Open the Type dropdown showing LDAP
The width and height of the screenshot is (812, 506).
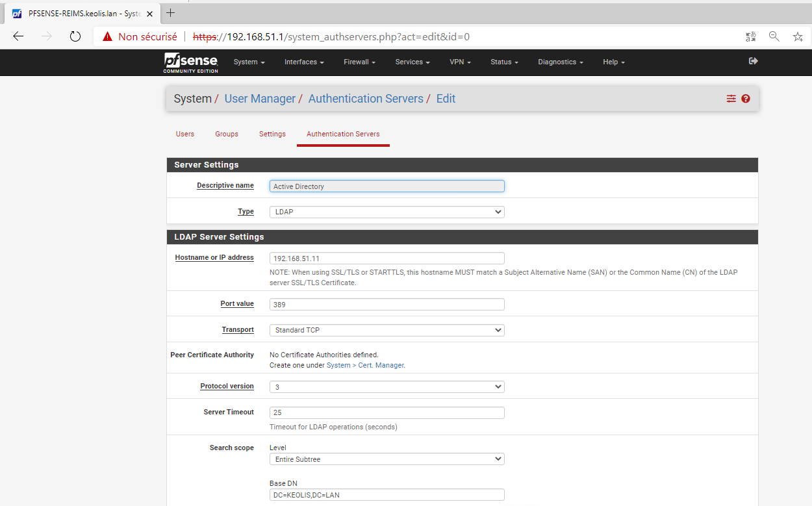click(x=387, y=212)
